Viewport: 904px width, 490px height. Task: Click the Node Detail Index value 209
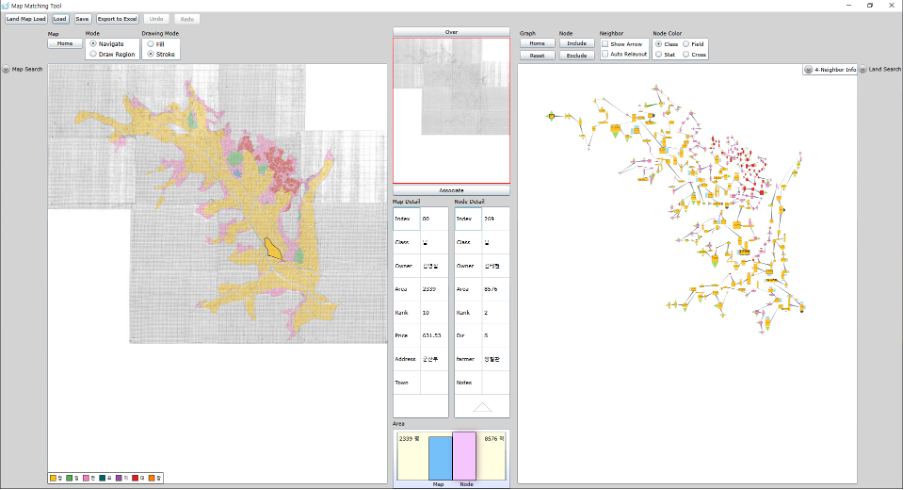pyautogui.click(x=495, y=219)
